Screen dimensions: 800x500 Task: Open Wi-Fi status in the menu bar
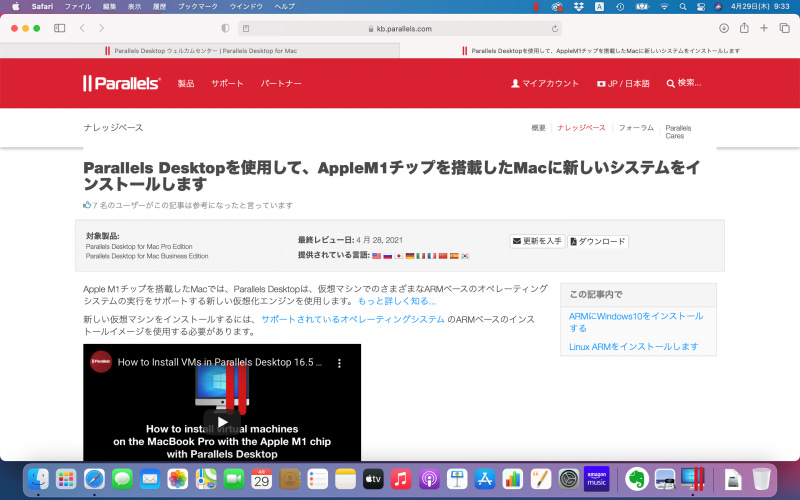(x=664, y=7)
